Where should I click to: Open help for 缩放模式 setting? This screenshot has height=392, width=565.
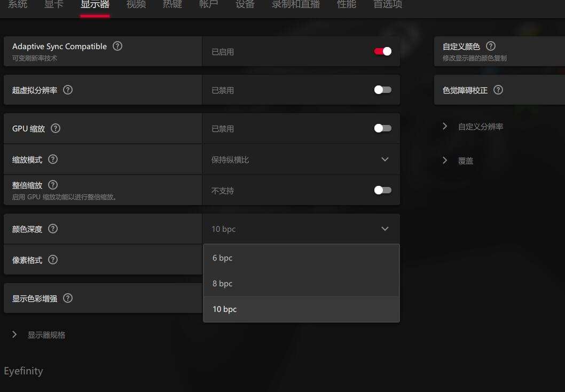(x=52, y=159)
